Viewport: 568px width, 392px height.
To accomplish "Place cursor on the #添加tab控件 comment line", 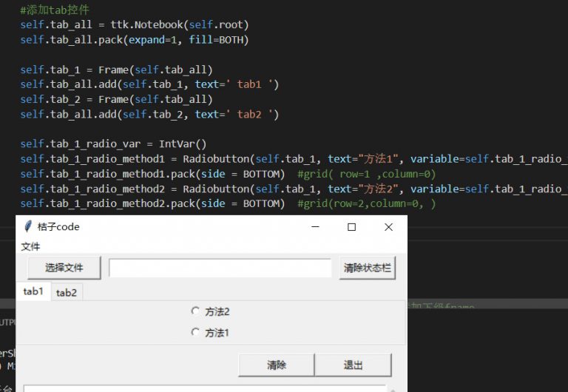I will coord(55,10).
